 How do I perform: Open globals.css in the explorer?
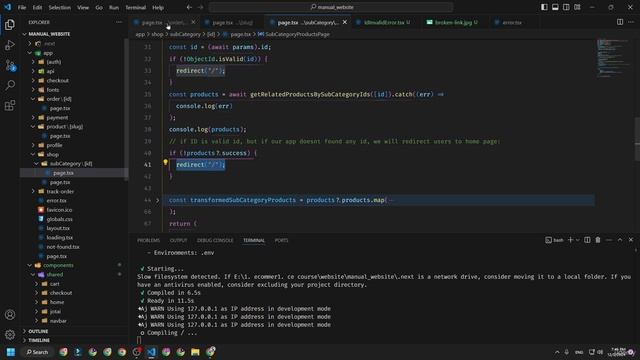pos(60,219)
